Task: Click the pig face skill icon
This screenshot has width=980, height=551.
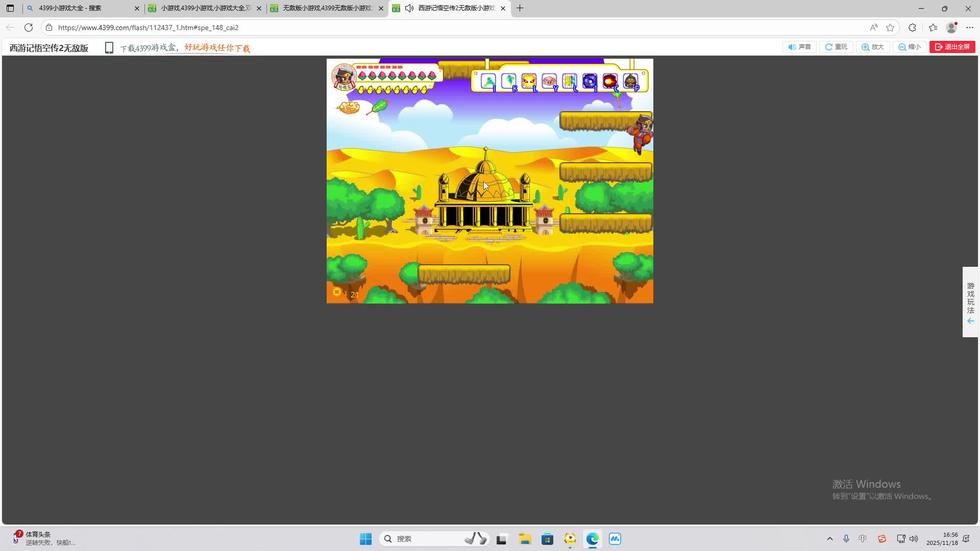Action: [549, 81]
